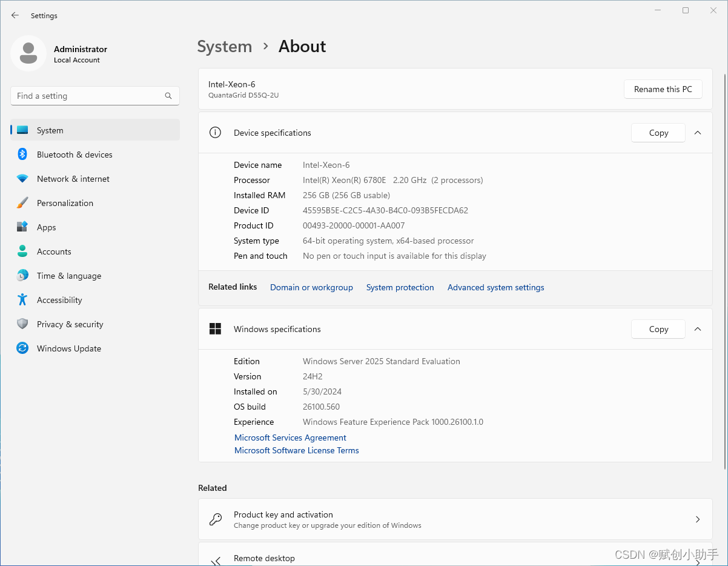Open System protection link
This screenshot has width=728, height=566.
pyautogui.click(x=400, y=287)
